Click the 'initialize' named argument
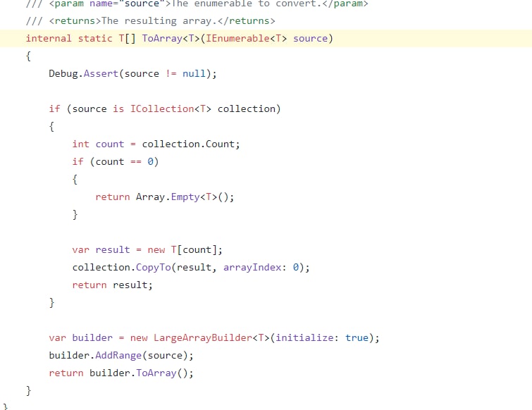 (304, 338)
